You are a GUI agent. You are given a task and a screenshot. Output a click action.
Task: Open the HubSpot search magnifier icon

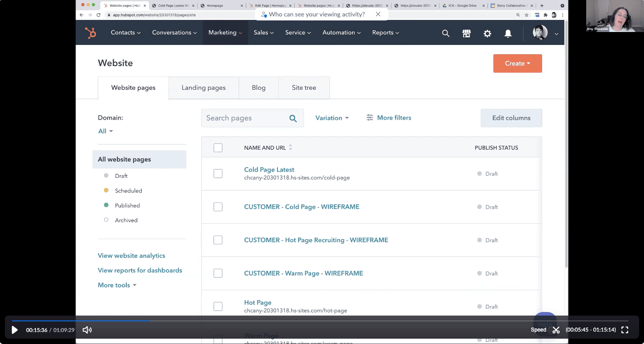[446, 33]
